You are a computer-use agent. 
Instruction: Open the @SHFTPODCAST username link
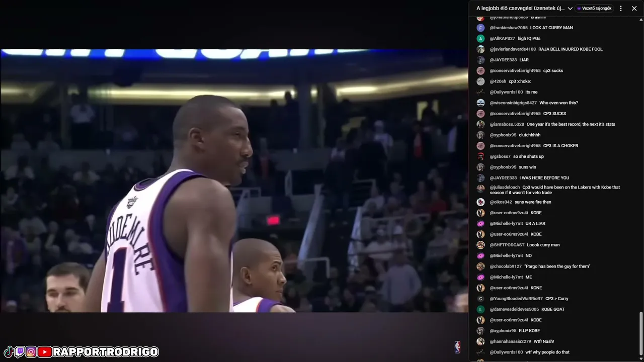click(507, 245)
